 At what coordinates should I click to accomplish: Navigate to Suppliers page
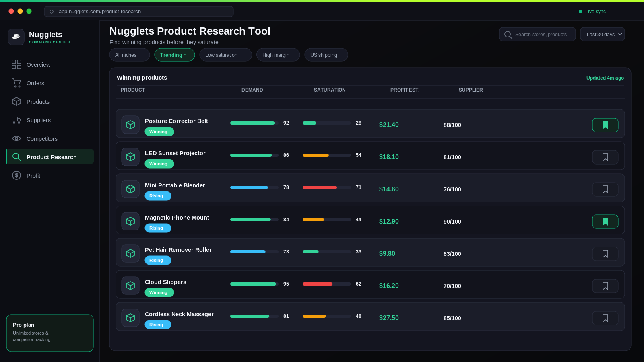pos(50,120)
